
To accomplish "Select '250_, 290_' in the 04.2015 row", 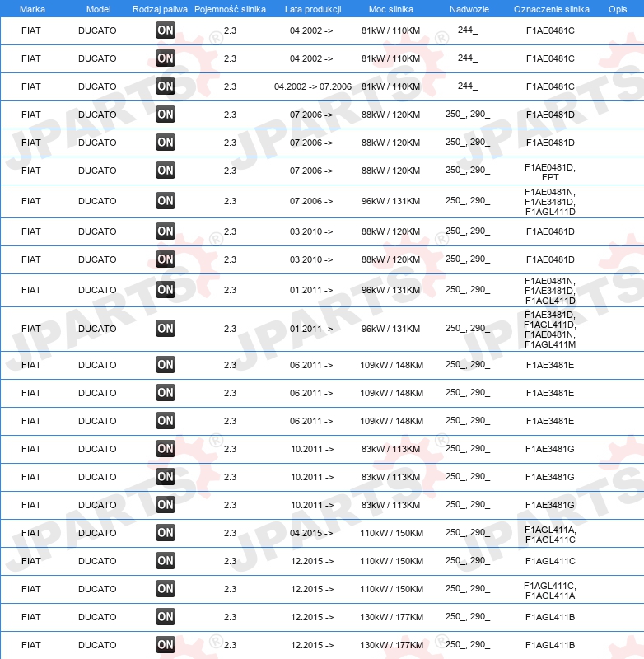I will click(468, 532).
